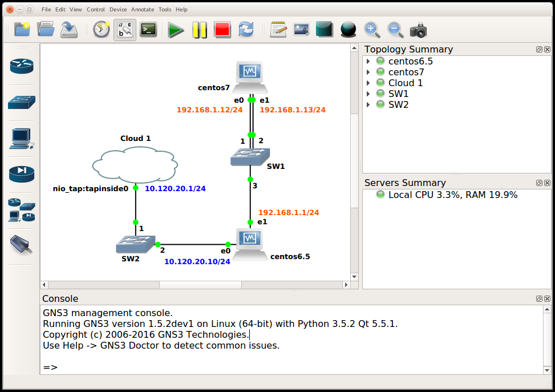Select the centos6.5 computer node on canvas
This screenshot has height=392, width=555.
click(x=250, y=245)
